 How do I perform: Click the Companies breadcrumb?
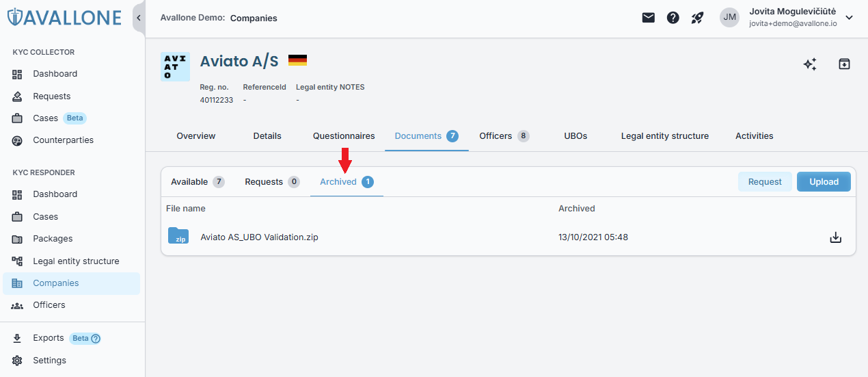click(254, 18)
